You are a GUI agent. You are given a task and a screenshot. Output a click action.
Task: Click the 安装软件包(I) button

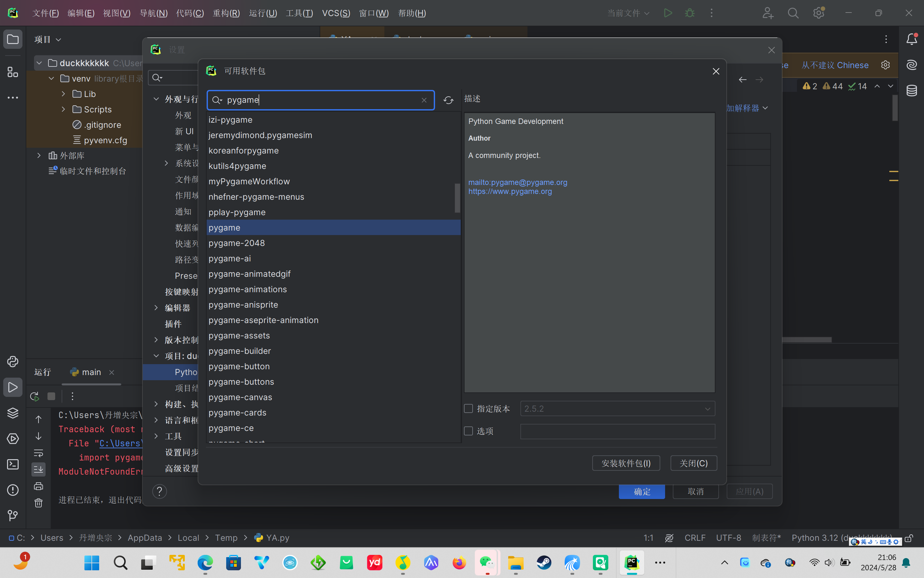[626, 463]
